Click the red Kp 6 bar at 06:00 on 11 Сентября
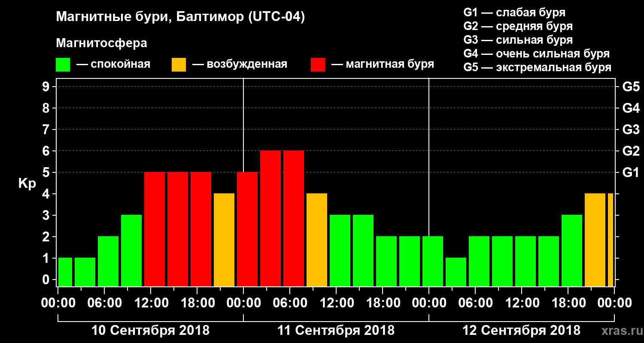The image size is (644, 343). [x=294, y=218]
